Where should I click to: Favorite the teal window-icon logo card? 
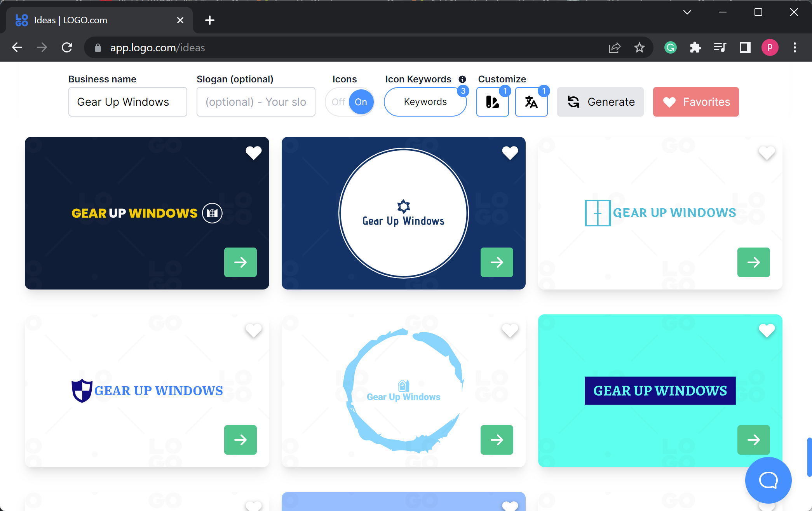click(767, 153)
